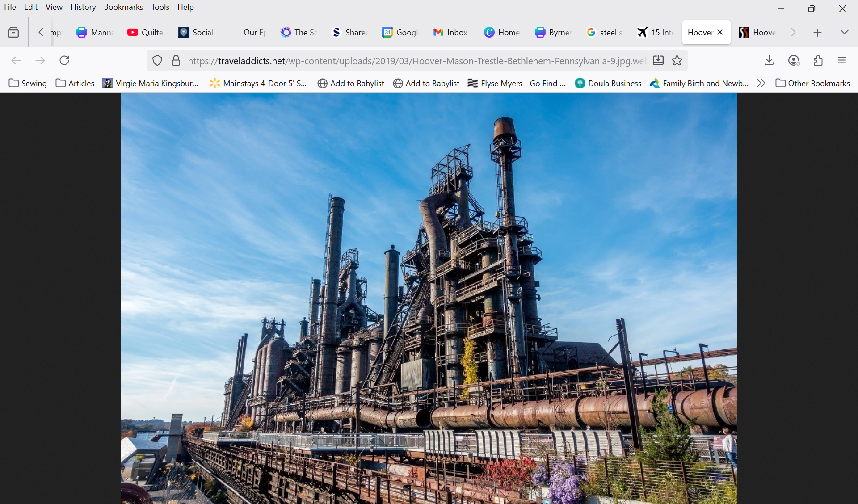The height and width of the screenshot is (504, 858).
Task: Close the active Hoover tab
Action: coord(720,32)
